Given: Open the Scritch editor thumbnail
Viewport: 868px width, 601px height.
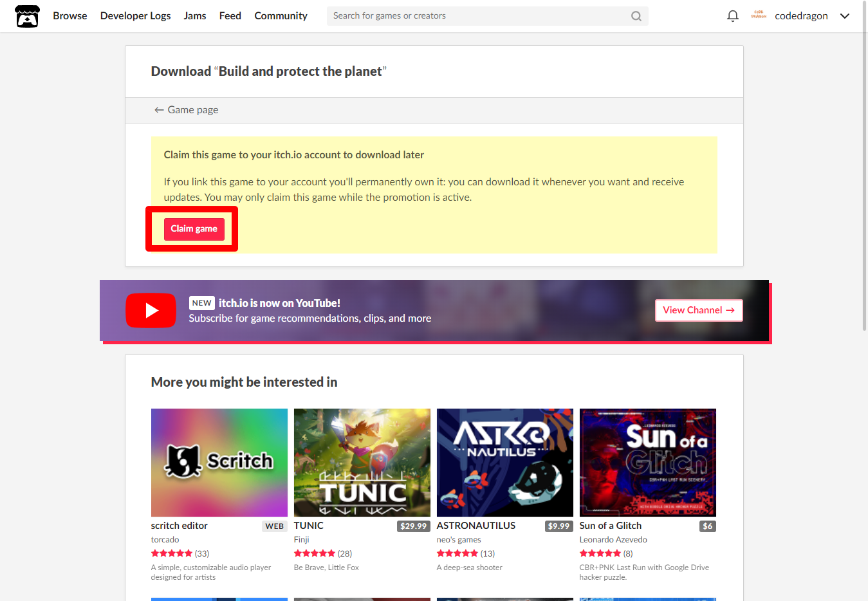Looking at the screenshot, I should pos(219,463).
